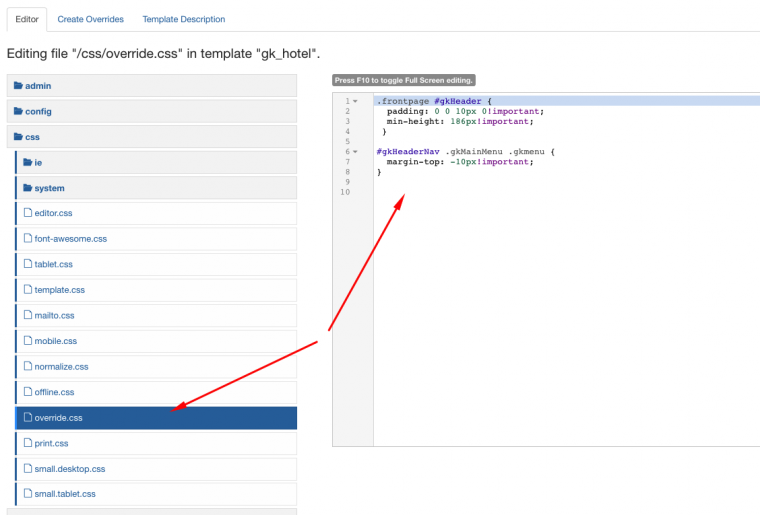Click the file icon beside tablet.css
760x515 pixels.
[28, 264]
